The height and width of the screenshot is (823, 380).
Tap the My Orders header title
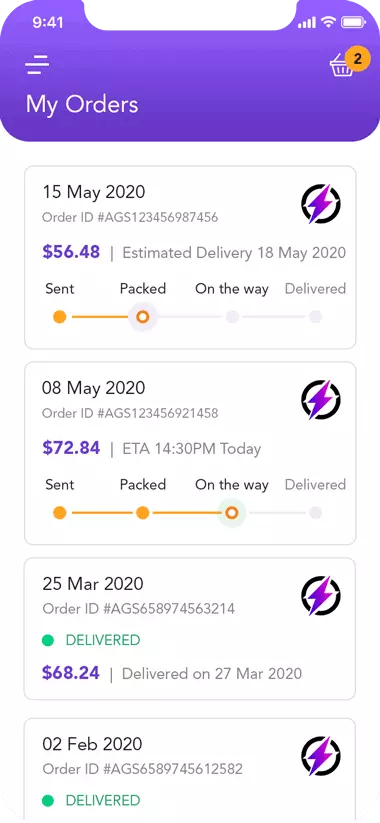pyautogui.click(x=82, y=104)
